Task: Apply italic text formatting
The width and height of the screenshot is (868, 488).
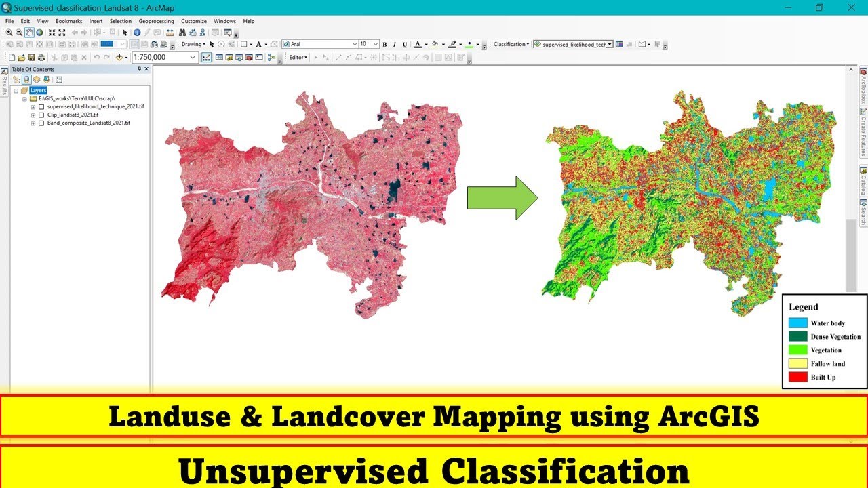Action: [x=395, y=44]
